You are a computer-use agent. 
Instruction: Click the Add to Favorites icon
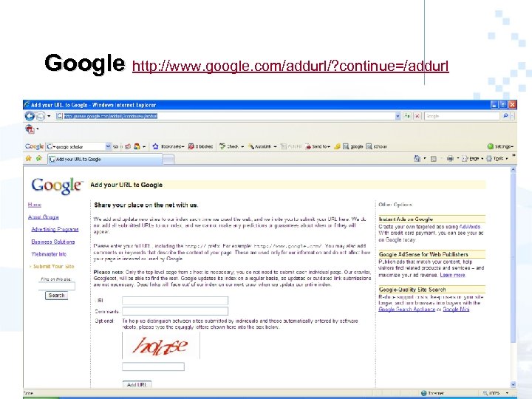click(x=39, y=158)
